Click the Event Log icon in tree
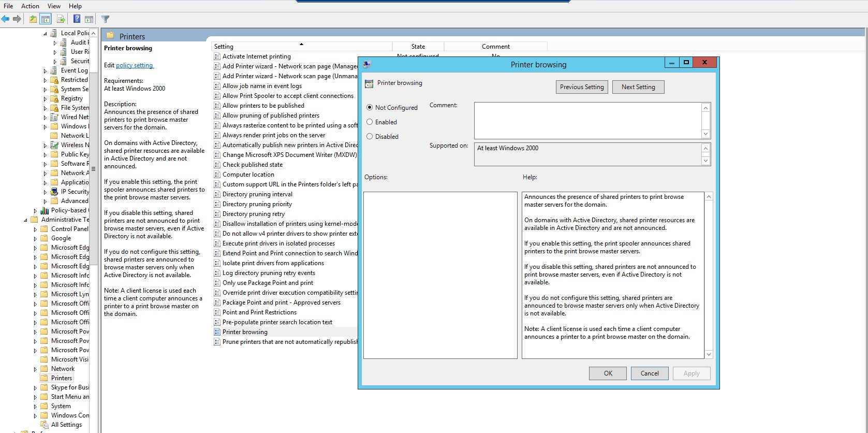Screen dimensions: 868x433 click(x=54, y=70)
